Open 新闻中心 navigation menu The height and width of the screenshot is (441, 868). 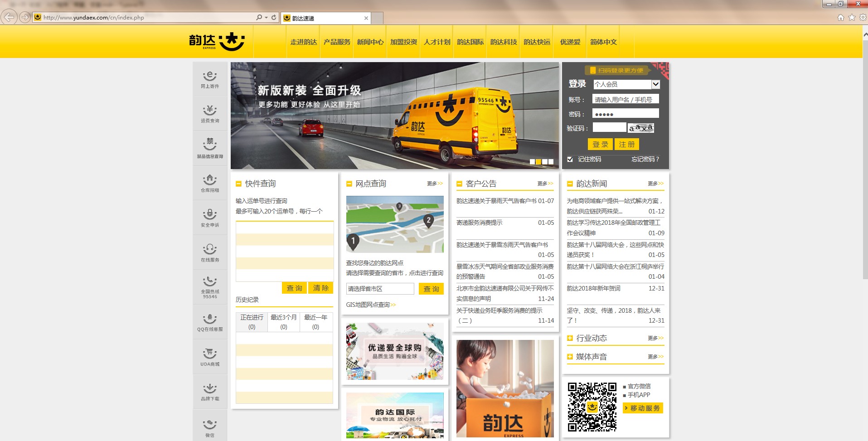click(370, 42)
